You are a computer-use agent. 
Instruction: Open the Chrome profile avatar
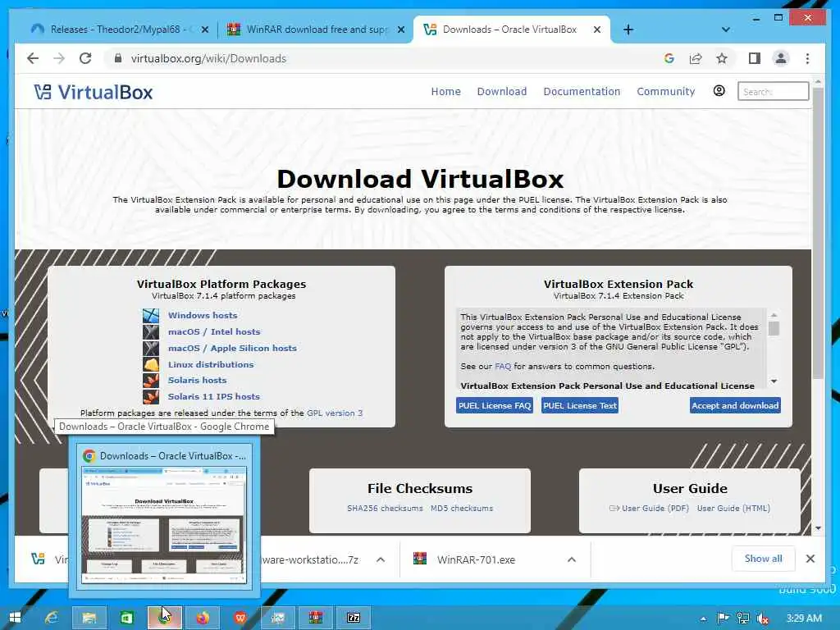(x=781, y=58)
